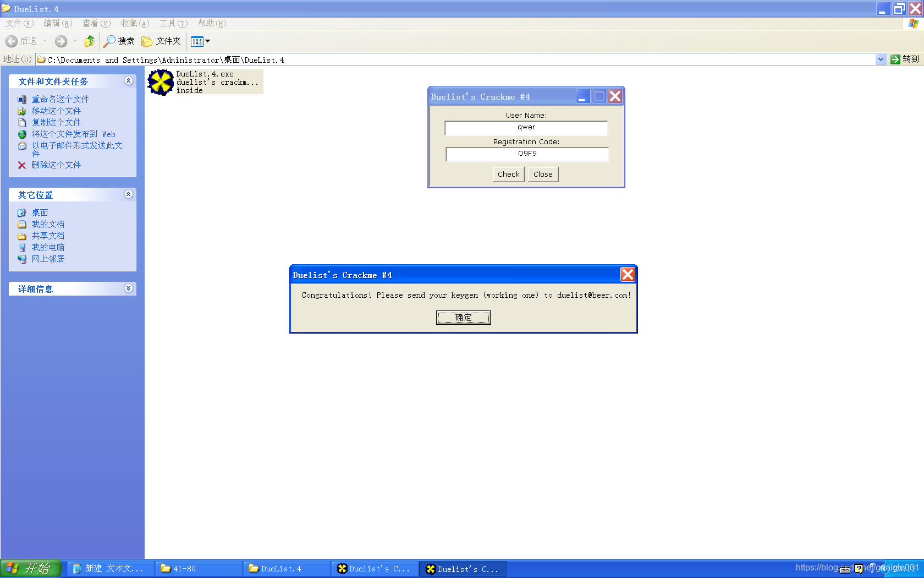Open Forward button history dropdown arrow

point(75,41)
